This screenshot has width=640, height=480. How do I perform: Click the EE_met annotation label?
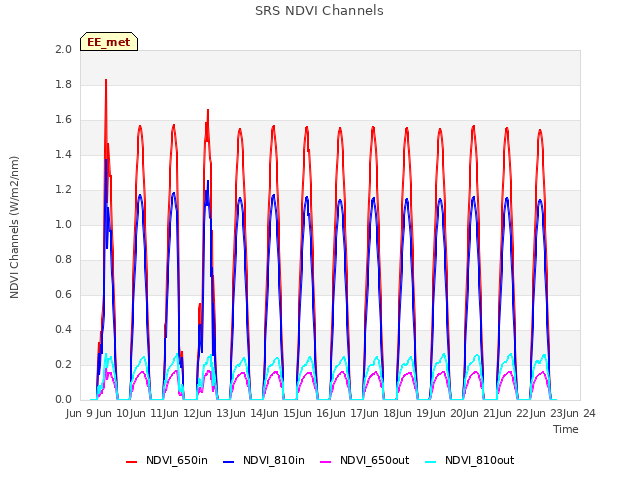[x=109, y=42]
